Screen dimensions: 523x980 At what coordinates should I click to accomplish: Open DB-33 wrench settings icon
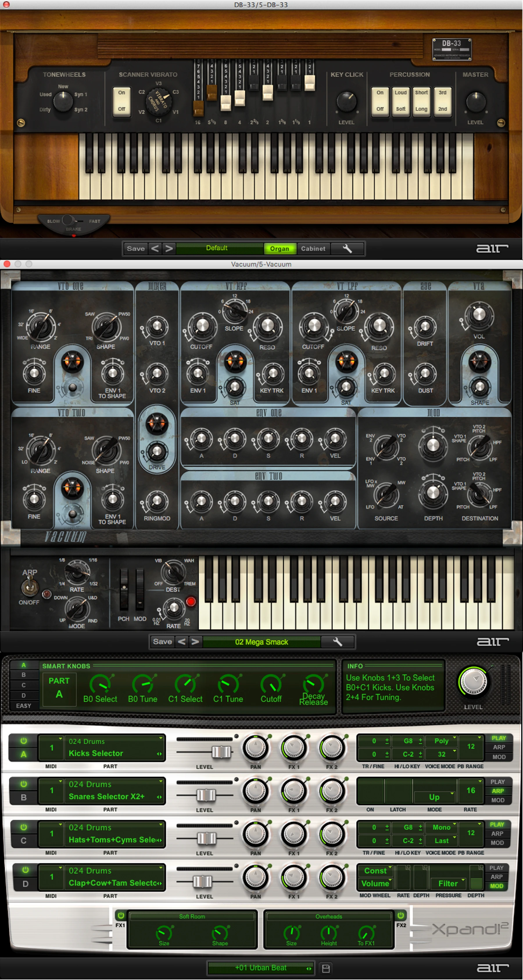[348, 248]
